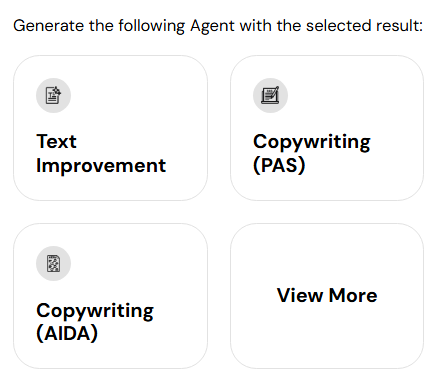Click the Copywriting (AIDA) document icon
The width and height of the screenshot is (437, 380).
53,263
